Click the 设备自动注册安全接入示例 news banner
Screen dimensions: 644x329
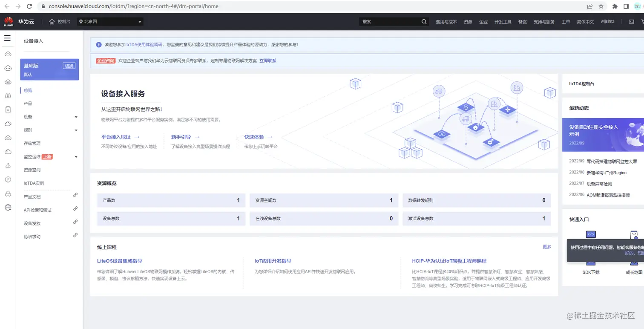(603, 135)
